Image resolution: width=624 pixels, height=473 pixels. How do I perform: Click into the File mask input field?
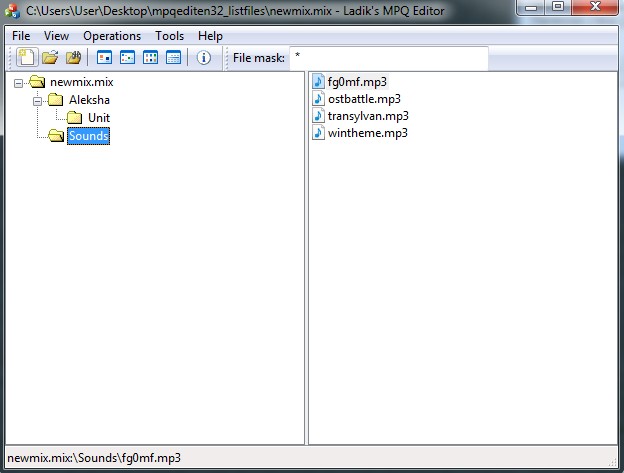coord(389,58)
